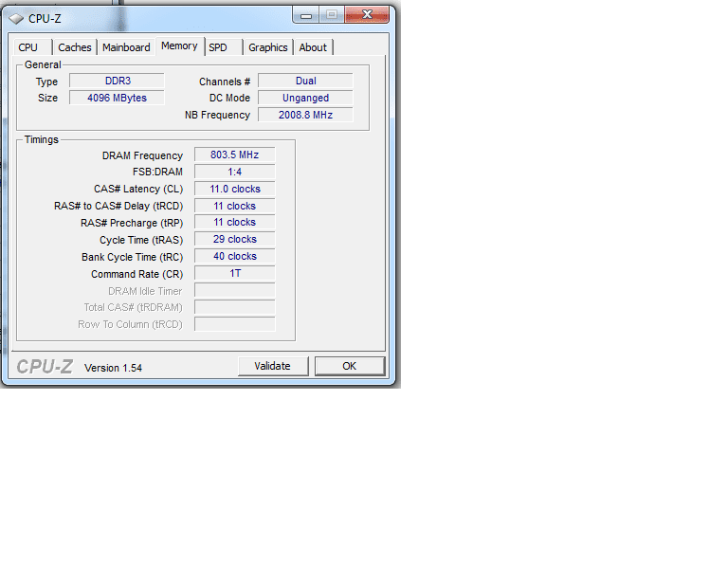Click the 803.5 MHz DRAM Frequency value
This screenshot has width=728, height=582.
point(235,155)
